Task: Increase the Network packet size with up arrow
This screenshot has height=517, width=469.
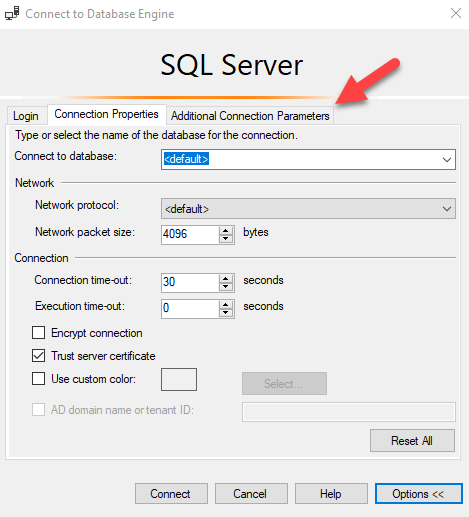Action: [226, 231]
